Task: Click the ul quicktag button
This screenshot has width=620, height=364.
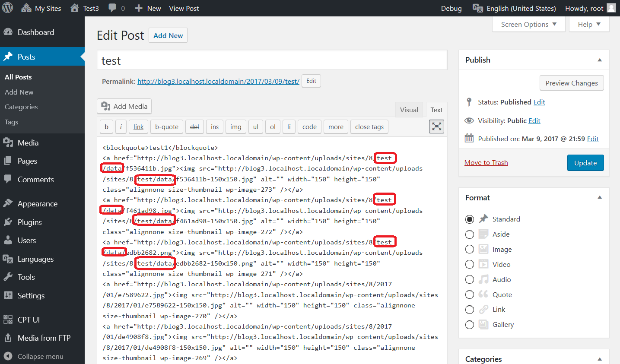Action: (x=256, y=127)
